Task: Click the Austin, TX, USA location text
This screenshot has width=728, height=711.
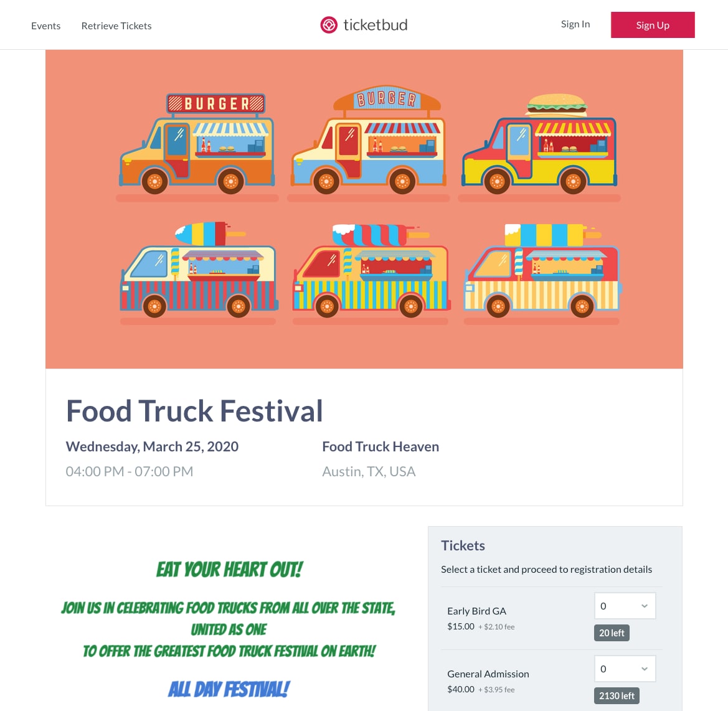Action: click(x=369, y=471)
